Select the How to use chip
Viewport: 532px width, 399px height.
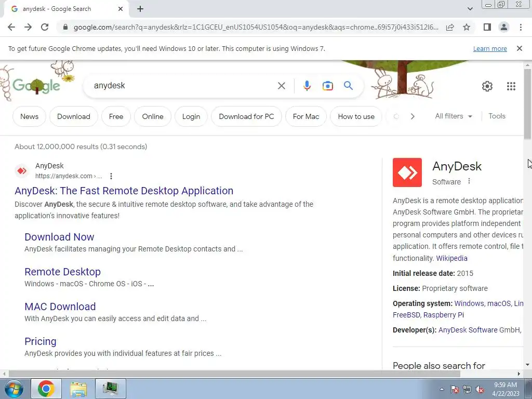tap(356, 116)
